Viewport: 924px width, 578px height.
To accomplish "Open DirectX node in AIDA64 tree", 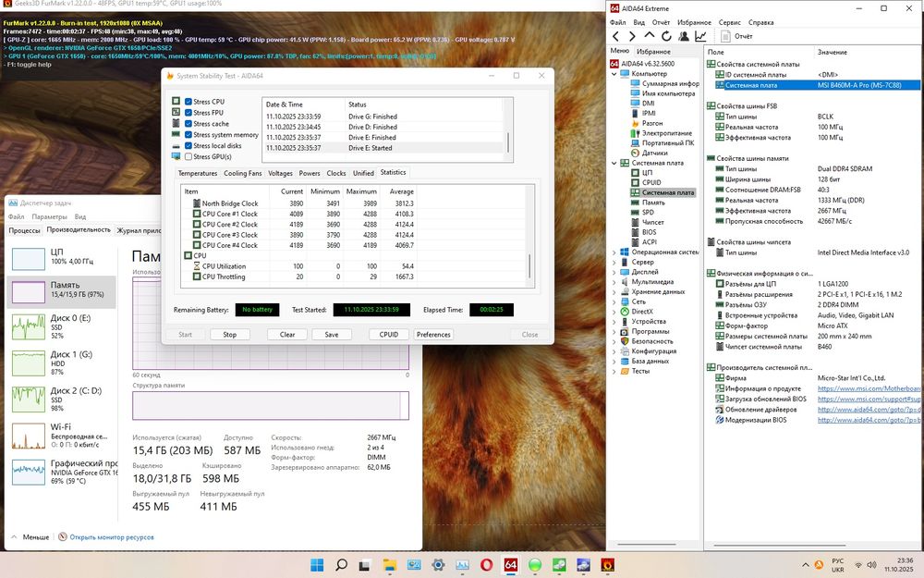I will (x=642, y=312).
